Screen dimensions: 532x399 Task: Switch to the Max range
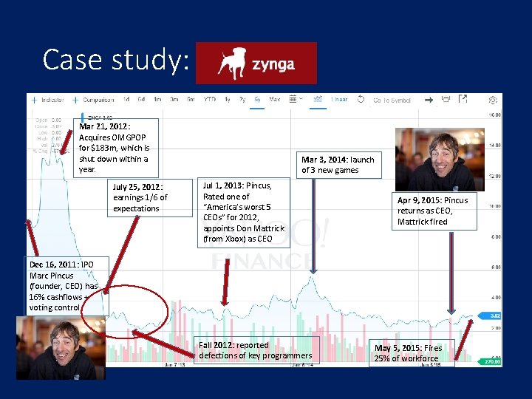pyautogui.click(x=274, y=100)
